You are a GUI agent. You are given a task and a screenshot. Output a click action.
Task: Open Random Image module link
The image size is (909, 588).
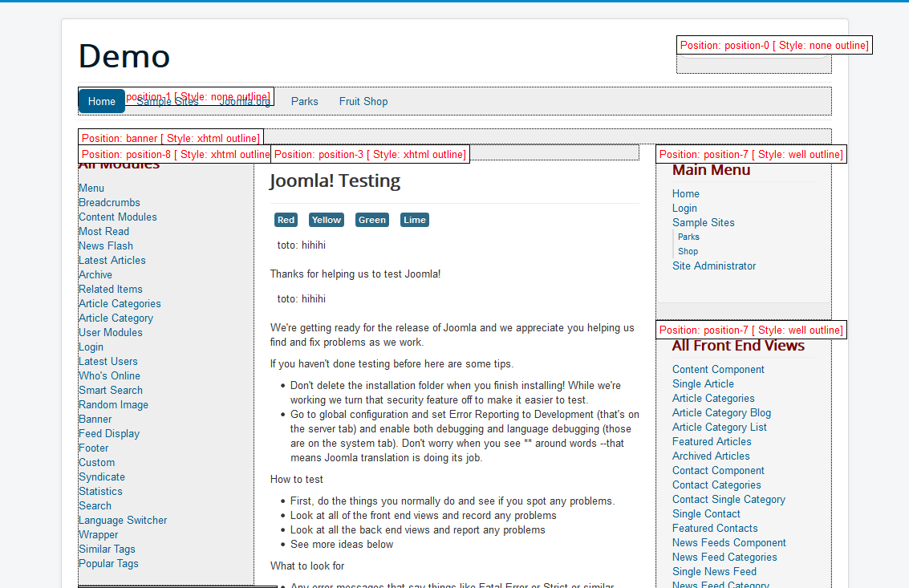[x=114, y=405]
